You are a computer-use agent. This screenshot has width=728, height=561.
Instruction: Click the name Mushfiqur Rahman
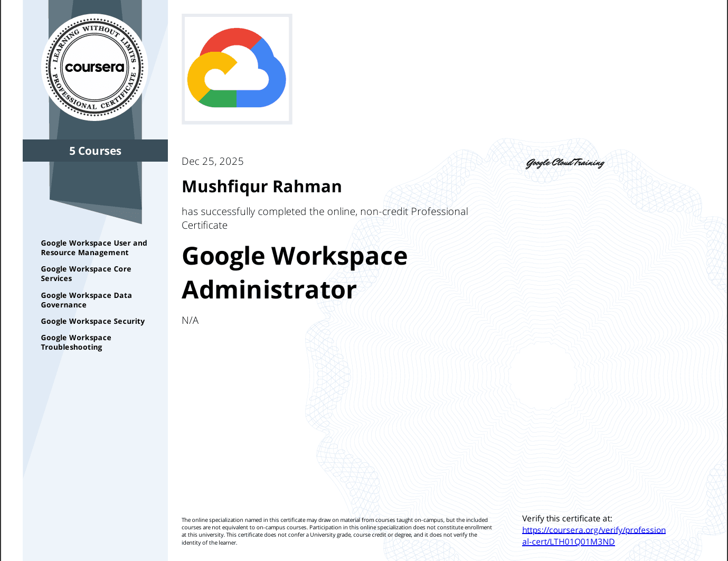261,186
